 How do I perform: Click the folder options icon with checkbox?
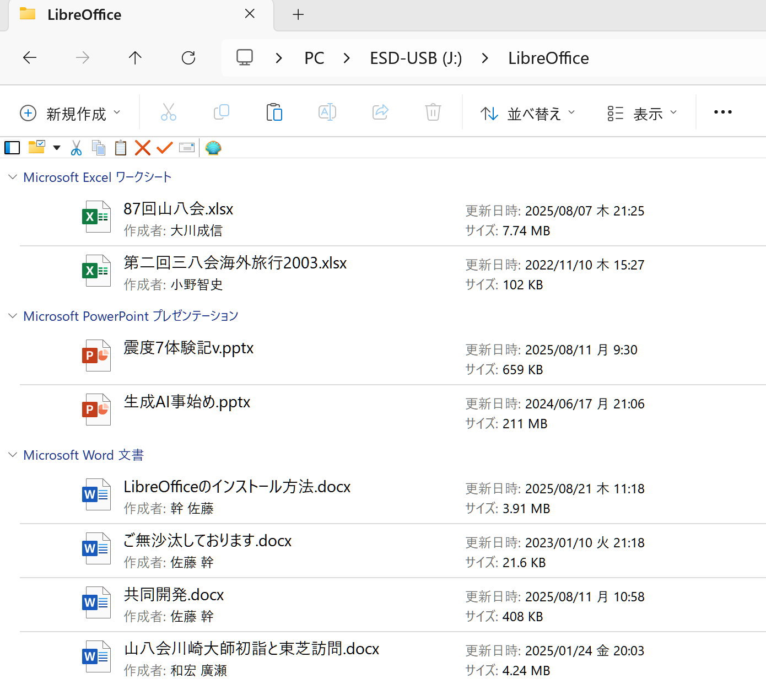(x=36, y=147)
